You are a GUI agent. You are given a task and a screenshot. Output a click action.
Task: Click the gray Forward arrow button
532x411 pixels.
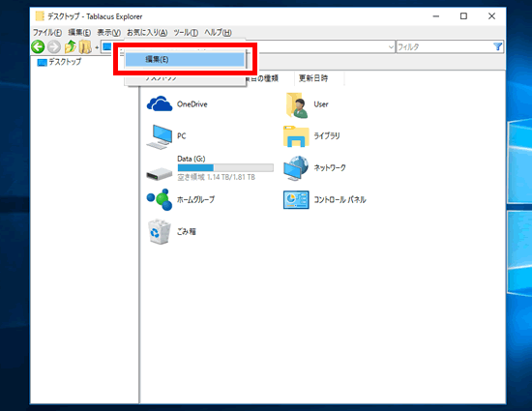click(54, 46)
